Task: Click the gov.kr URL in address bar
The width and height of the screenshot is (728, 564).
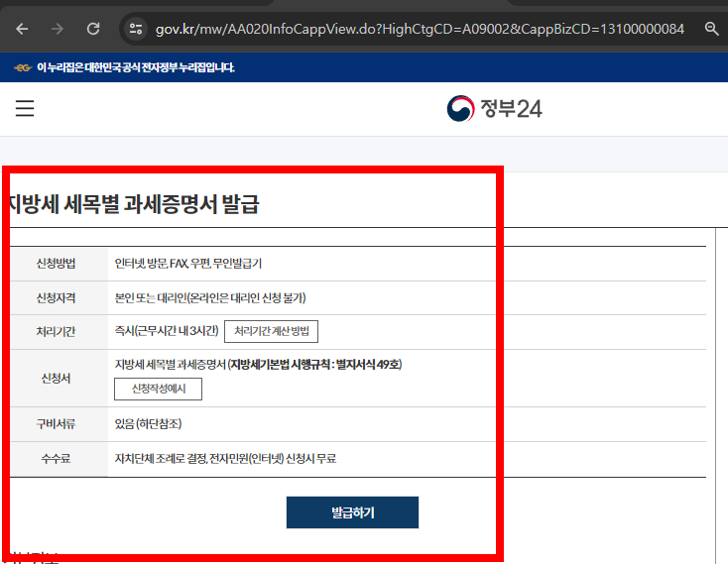Action: click(420, 29)
